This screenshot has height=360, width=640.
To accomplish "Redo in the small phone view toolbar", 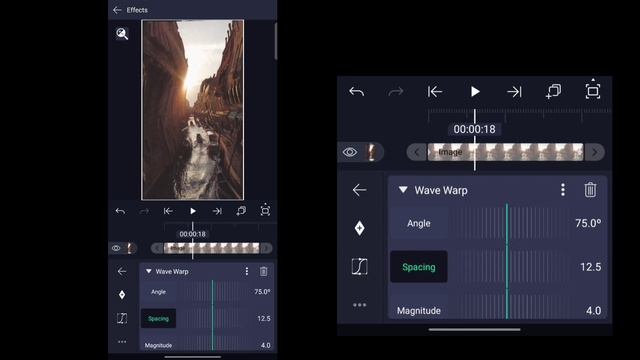I will (x=144, y=211).
